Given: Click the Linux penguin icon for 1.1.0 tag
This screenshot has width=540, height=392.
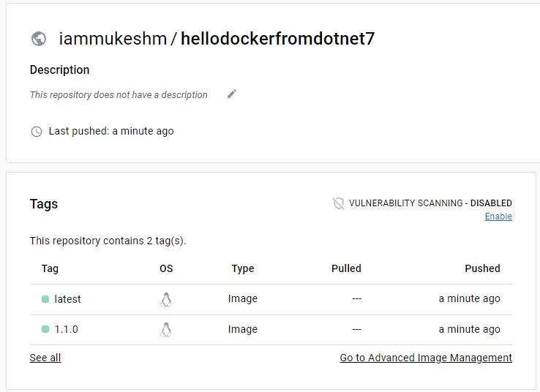Looking at the screenshot, I should point(166,330).
